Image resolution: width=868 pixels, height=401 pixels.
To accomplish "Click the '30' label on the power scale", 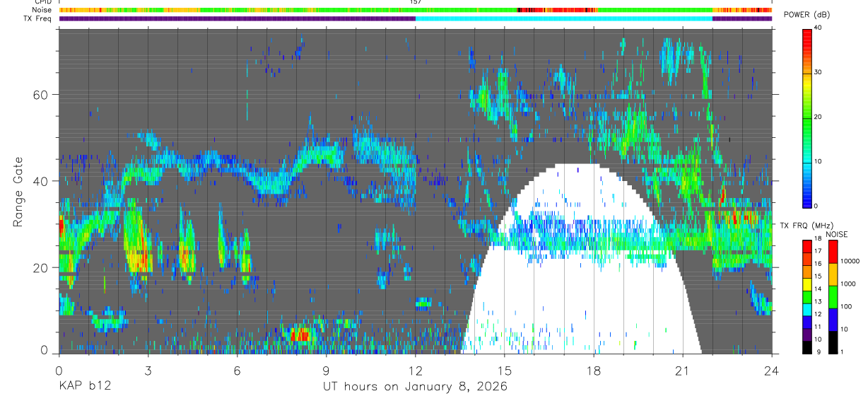I will [819, 73].
